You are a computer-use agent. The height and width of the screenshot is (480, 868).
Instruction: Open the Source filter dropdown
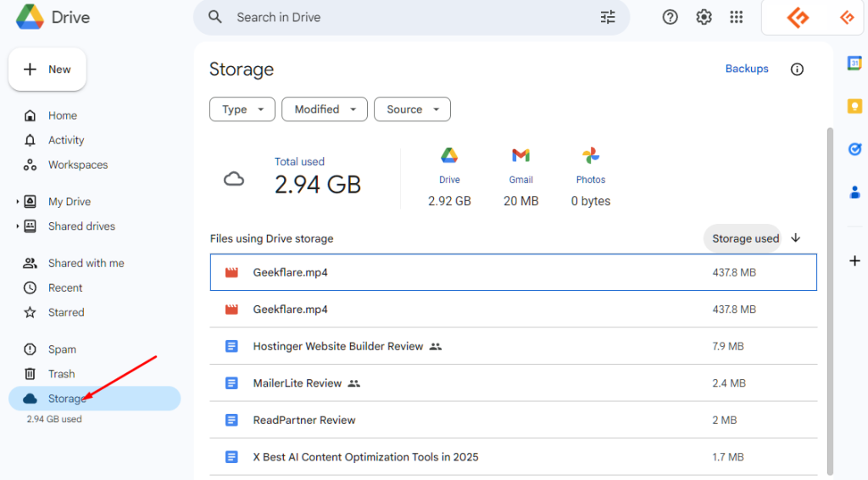coord(412,109)
